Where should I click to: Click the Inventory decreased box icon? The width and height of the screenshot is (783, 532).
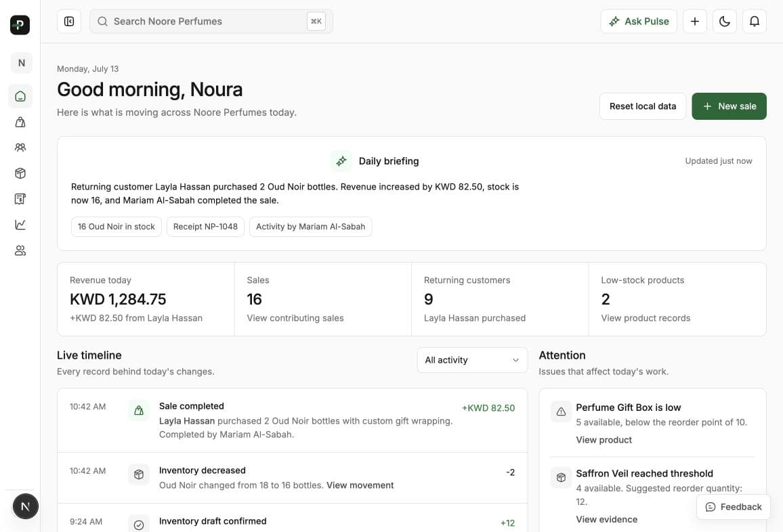[139, 474]
